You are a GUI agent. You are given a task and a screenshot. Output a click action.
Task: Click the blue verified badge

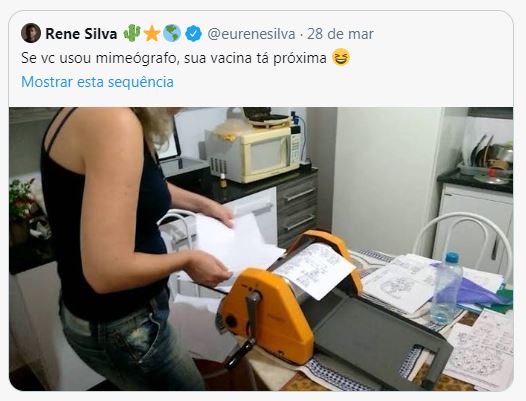tap(193, 34)
